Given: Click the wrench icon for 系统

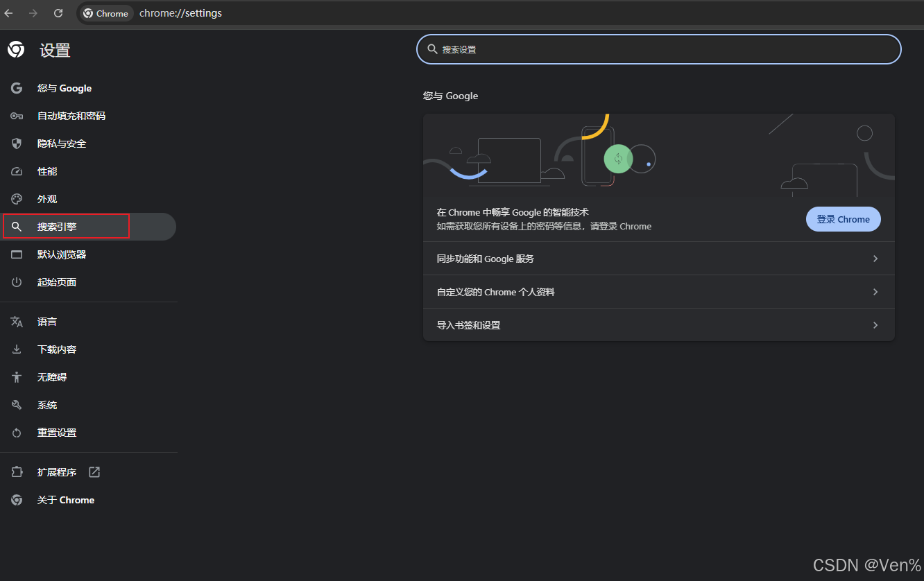Looking at the screenshot, I should (17, 405).
